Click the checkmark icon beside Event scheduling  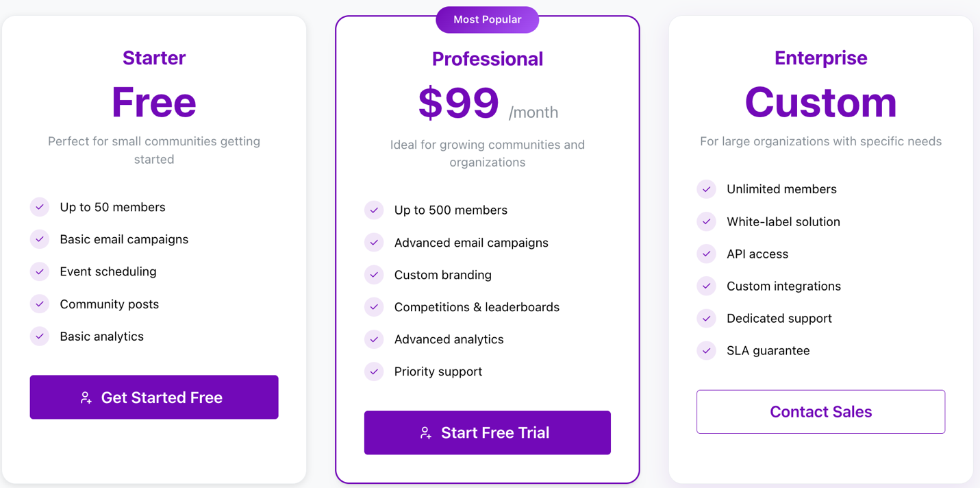40,271
